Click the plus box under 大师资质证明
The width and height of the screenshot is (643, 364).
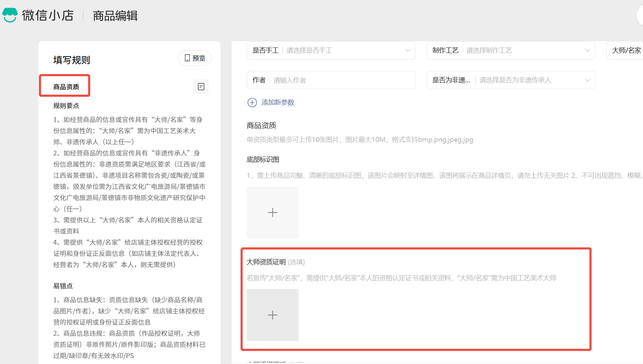(x=272, y=315)
